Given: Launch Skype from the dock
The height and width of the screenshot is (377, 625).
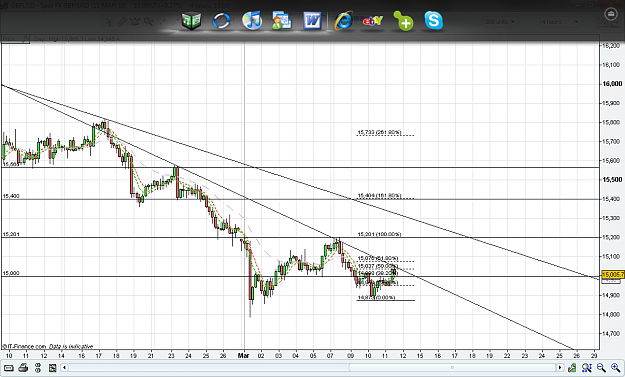Looking at the screenshot, I should [433, 20].
